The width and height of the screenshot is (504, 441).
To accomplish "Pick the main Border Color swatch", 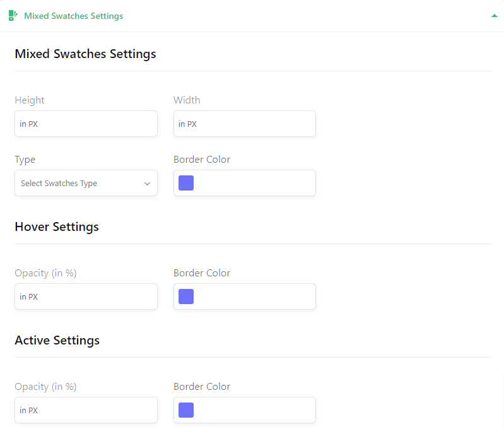I will [186, 183].
